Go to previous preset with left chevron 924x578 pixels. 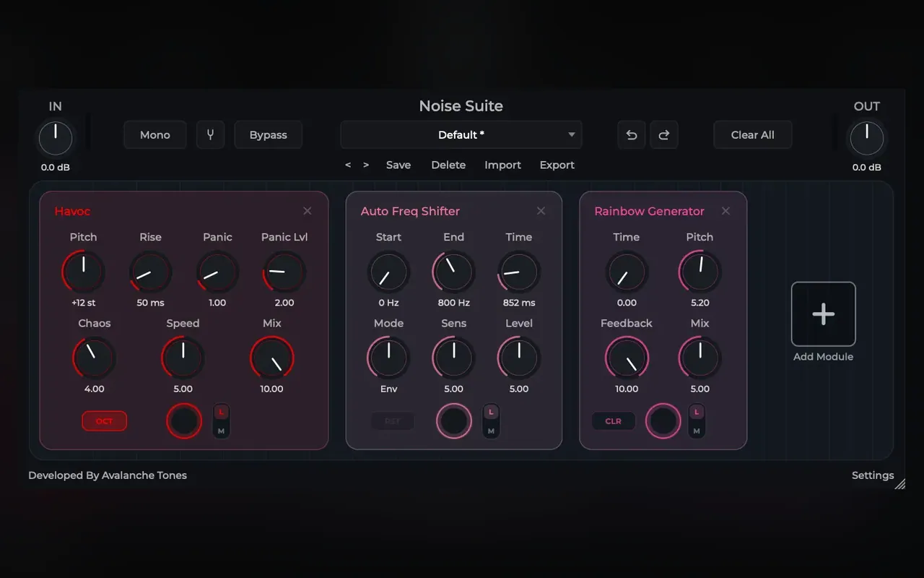[348, 165]
